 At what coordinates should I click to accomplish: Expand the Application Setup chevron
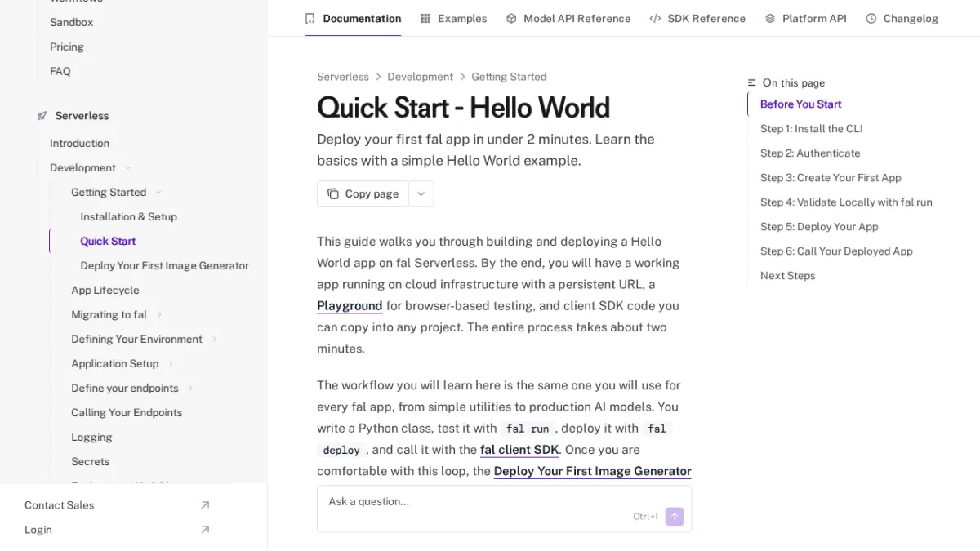tap(171, 364)
